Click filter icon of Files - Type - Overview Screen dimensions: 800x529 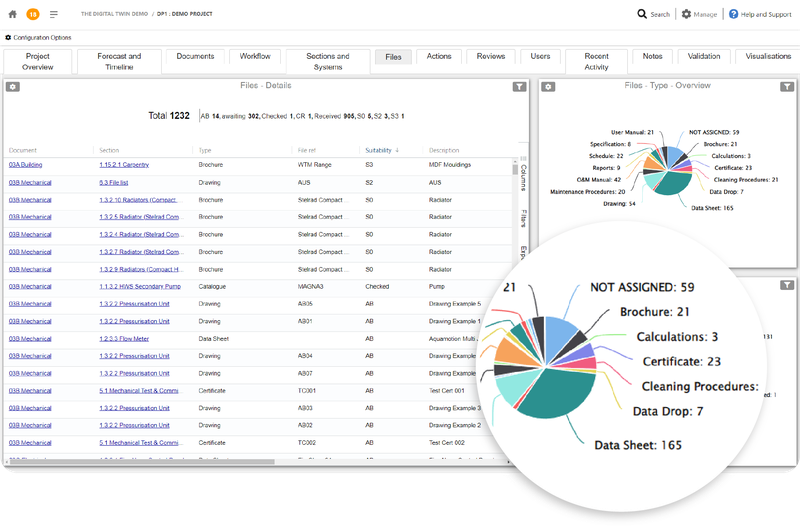787,87
